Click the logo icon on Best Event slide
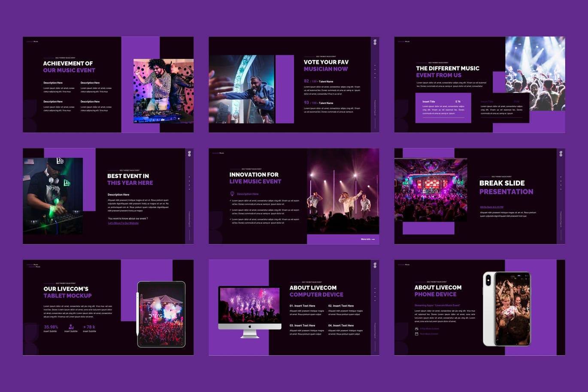 (189, 154)
